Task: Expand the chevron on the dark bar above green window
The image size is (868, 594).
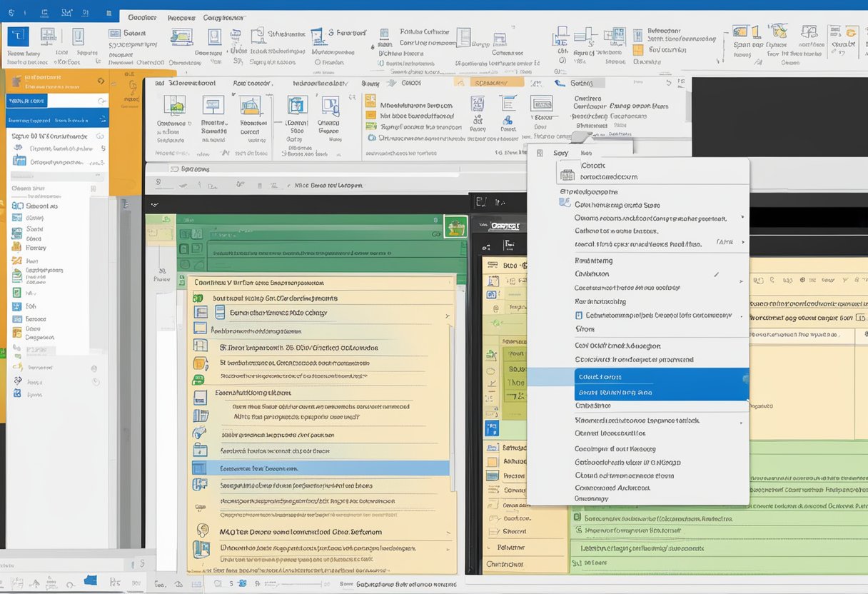Action: [x=154, y=204]
